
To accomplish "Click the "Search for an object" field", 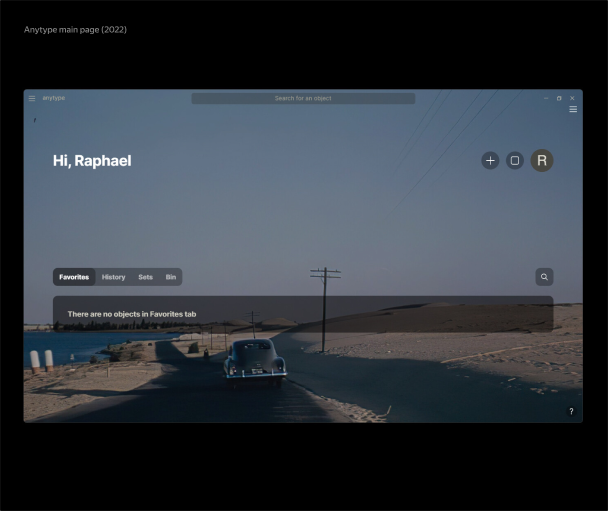I will (x=303, y=98).
